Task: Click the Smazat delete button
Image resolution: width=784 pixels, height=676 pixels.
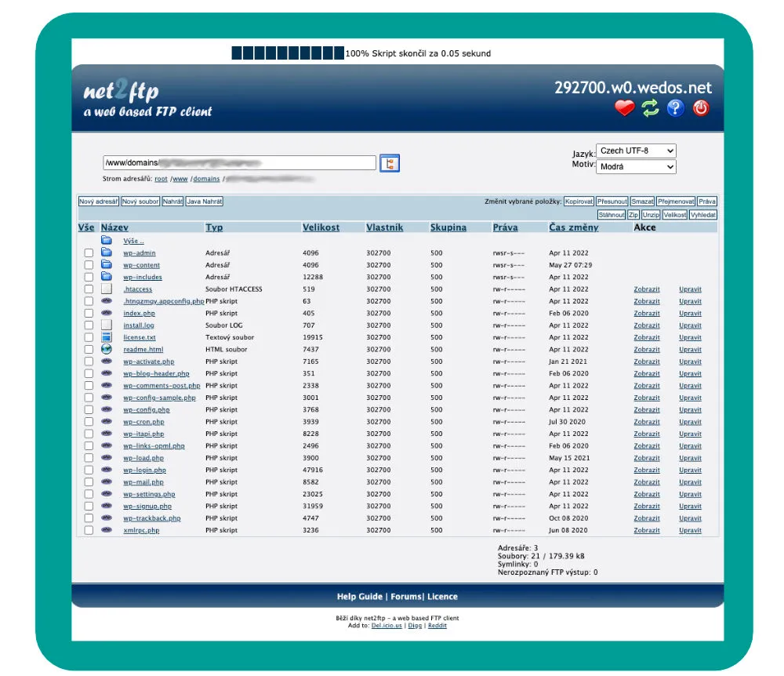Action: pos(642,202)
